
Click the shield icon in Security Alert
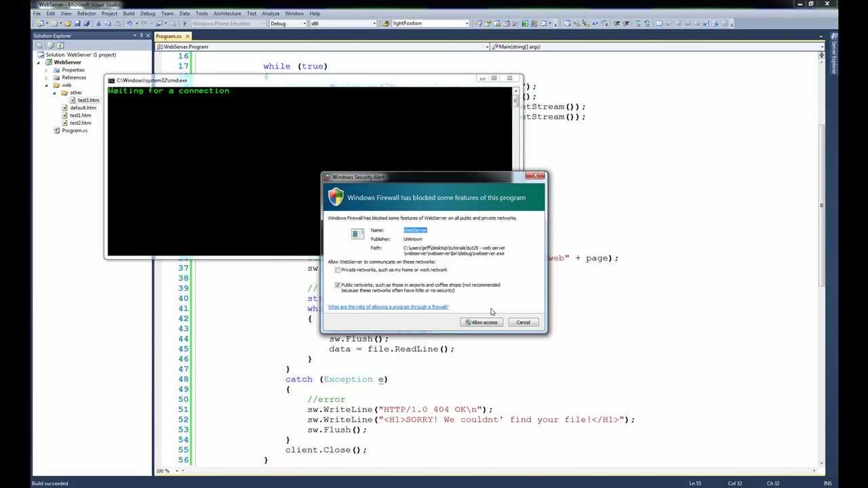point(336,197)
